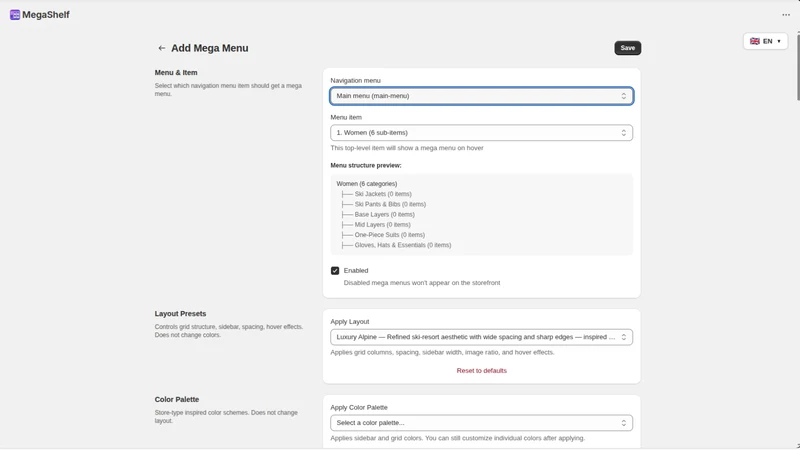Image resolution: width=800 pixels, height=450 pixels.
Task: Click the MegaShelf app logo icon
Action: click(x=15, y=15)
